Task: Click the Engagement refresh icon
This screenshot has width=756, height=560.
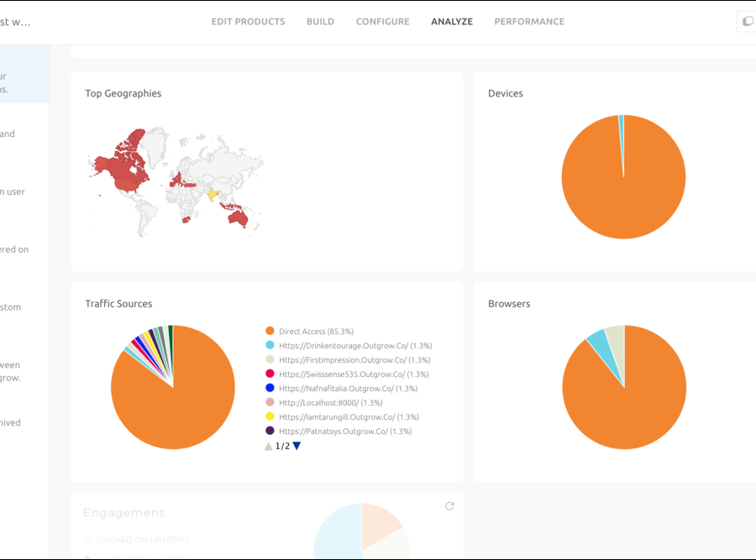Action: (x=449, y=505)
